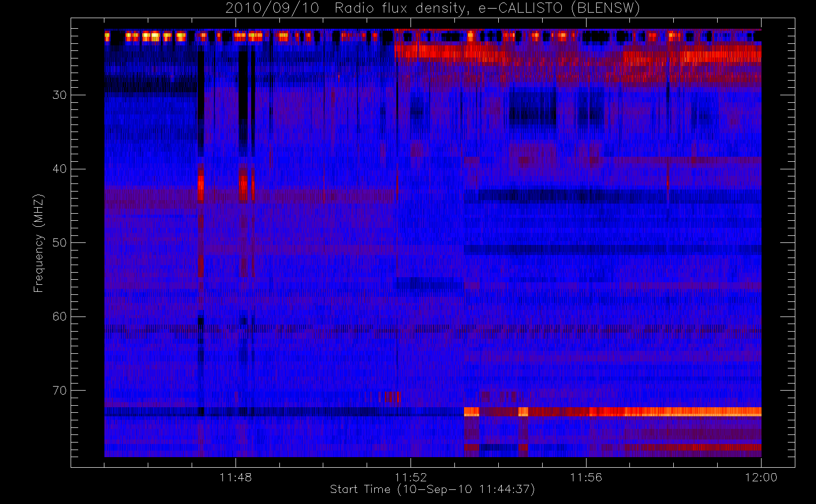
Task: Select the 30 frequency tick label
Action: pyautogui.click(x=60, y=95)
